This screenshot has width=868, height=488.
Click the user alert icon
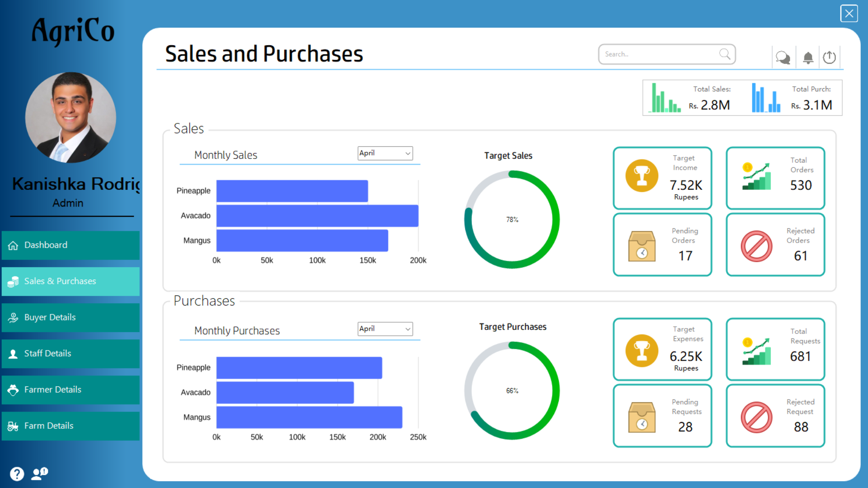click(x=39, y=474)
